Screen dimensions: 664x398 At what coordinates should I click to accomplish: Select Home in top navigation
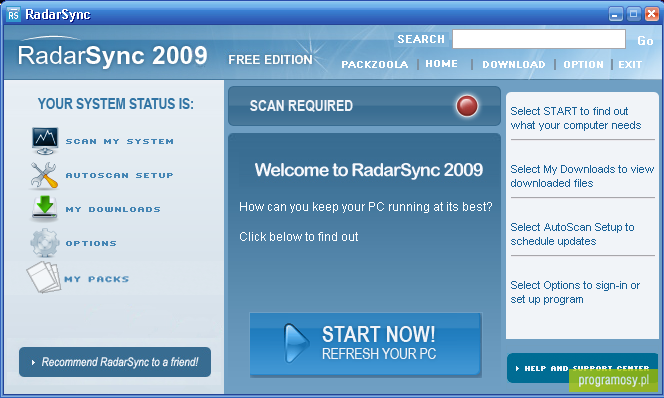click(x=441, y=64)
